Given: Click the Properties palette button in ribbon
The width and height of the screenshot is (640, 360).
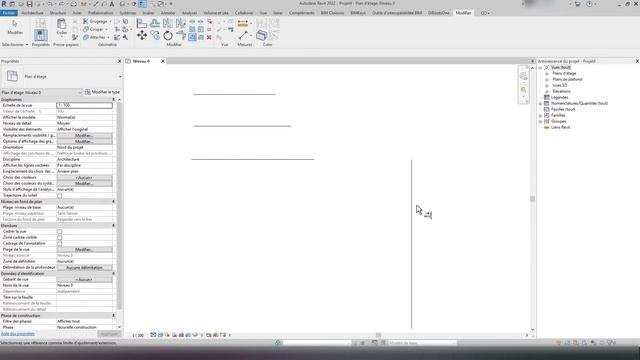Looking at the screenshot, I should [40, 36].
